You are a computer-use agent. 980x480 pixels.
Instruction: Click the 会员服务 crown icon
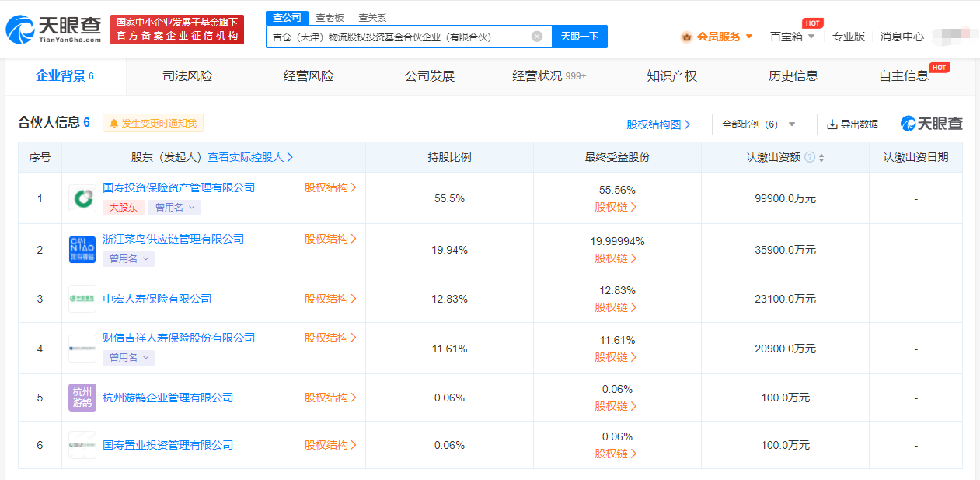click(686, 37)
